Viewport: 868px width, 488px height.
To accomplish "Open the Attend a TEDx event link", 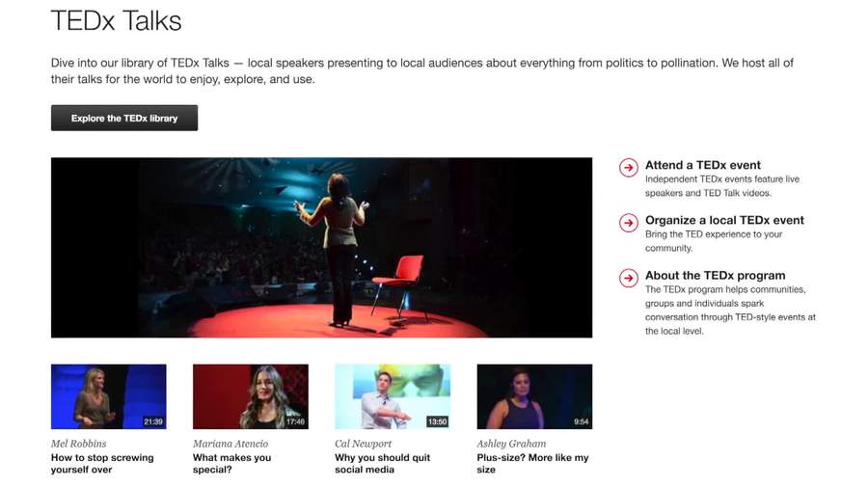I will pos(702,165).
